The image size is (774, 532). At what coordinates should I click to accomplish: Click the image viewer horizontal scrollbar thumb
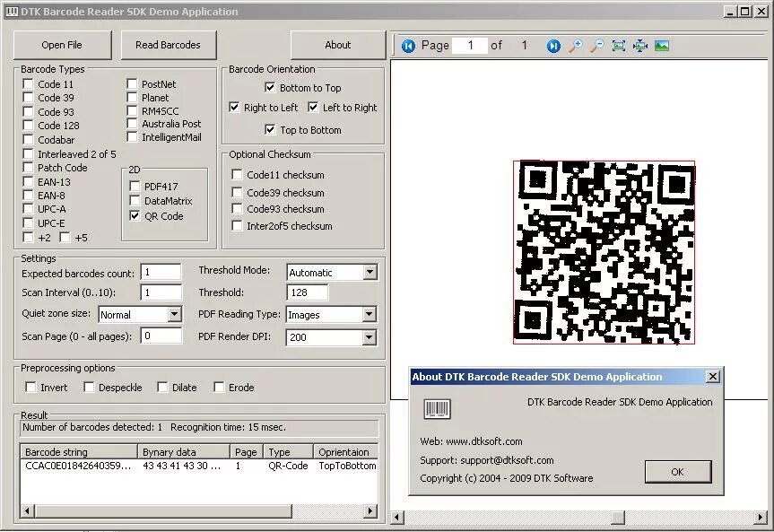618,517
